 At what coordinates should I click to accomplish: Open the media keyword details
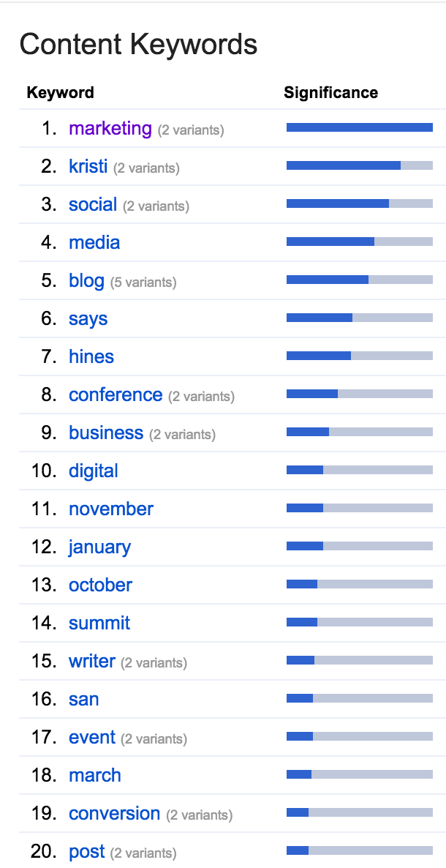[x=94, y=242]
